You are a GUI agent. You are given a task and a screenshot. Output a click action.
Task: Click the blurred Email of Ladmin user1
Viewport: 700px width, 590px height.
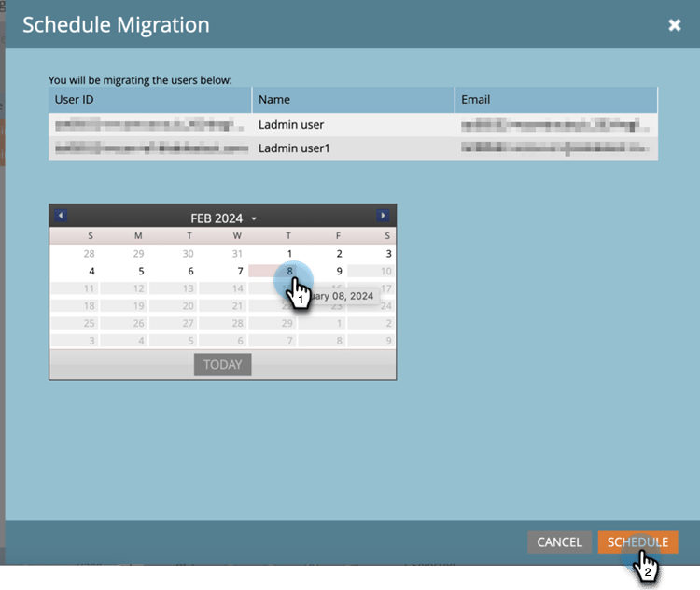556,148
